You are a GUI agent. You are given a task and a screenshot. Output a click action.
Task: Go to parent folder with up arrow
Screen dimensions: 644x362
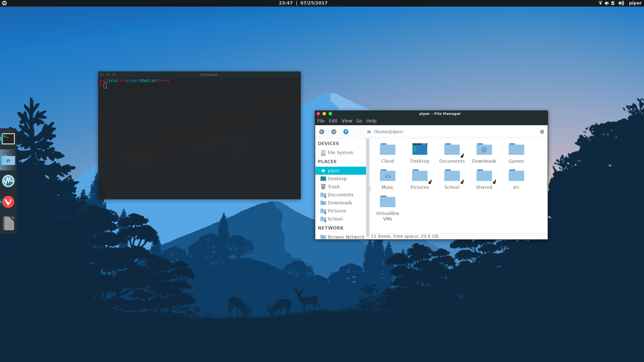point(346,132)
